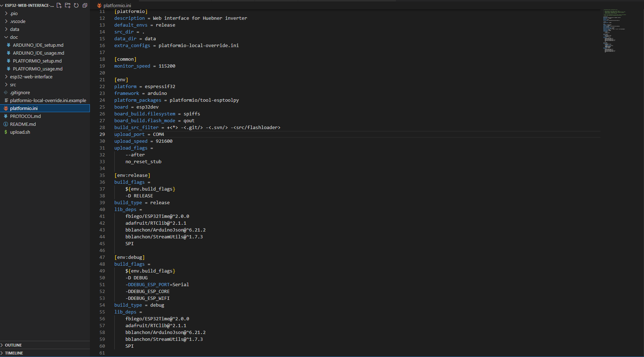
Task: Click the New File icon in Explorer
Action: pyautogui.click(x=59, y=5)
